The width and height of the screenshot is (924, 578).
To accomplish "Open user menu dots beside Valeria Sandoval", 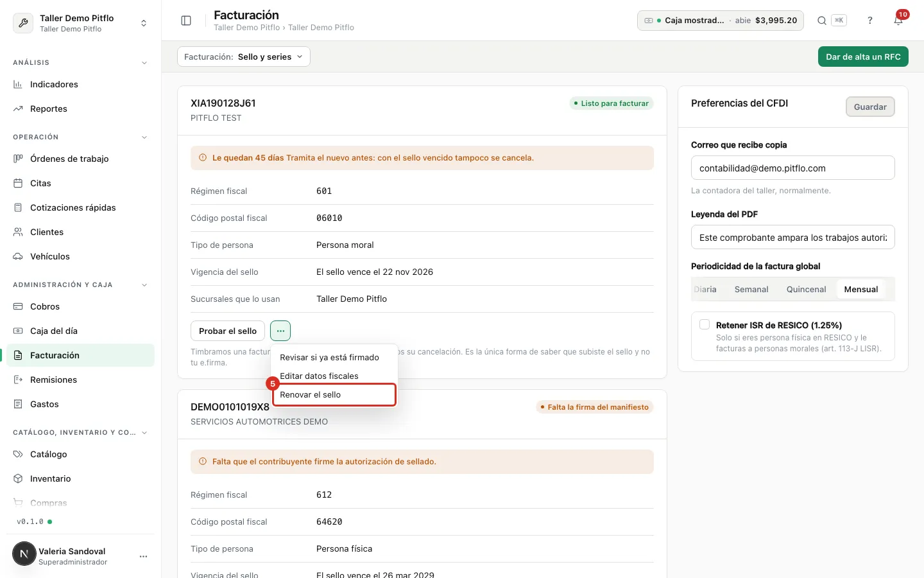I will 143,556.
